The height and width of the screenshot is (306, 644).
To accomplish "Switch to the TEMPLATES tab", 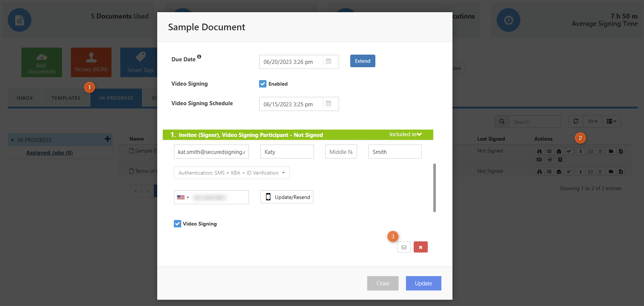I will pyautogui.click(x=66, y=98).
